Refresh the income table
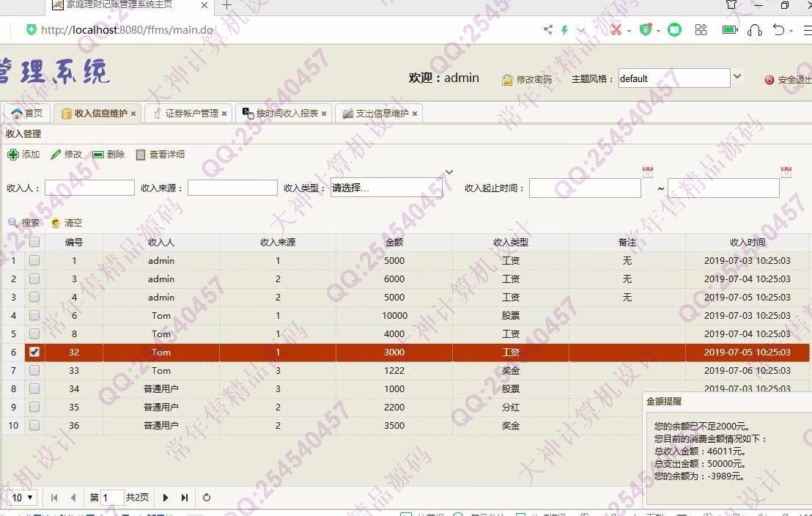Viewport: 812px width, 516px height. 207,498
